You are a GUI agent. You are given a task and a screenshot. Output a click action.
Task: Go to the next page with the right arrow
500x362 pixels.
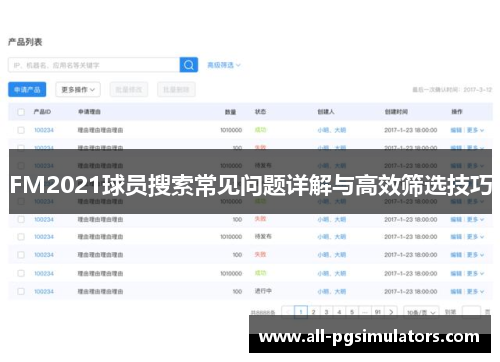391,312
